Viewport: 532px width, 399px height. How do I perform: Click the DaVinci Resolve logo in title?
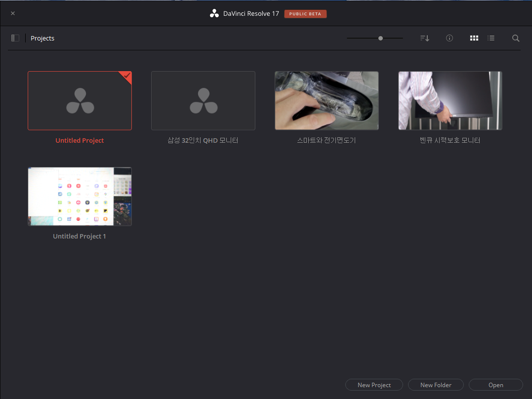coord(214,13)
